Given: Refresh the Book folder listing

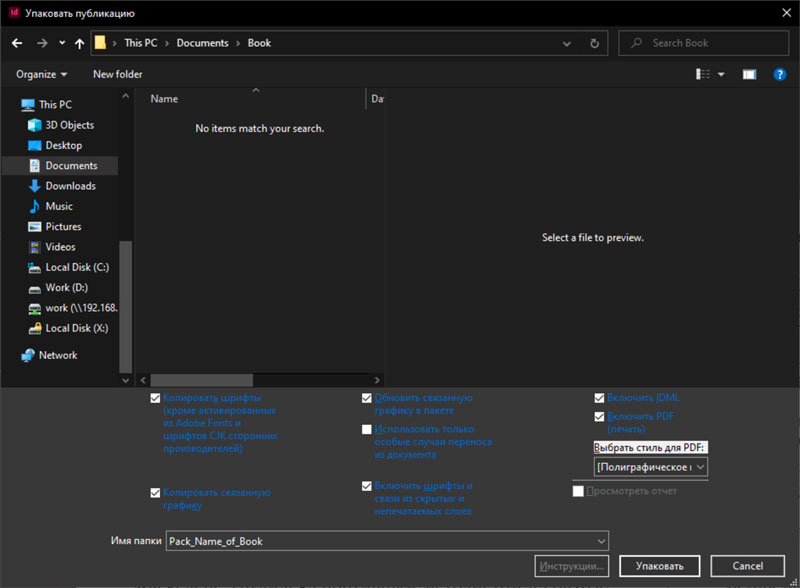Looking at the screenshot, I should pos(595,43).
